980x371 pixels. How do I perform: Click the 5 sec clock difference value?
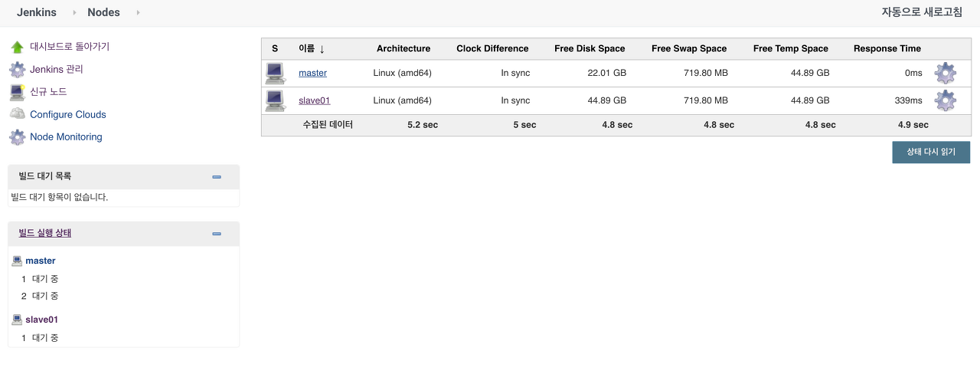[524, 124]
